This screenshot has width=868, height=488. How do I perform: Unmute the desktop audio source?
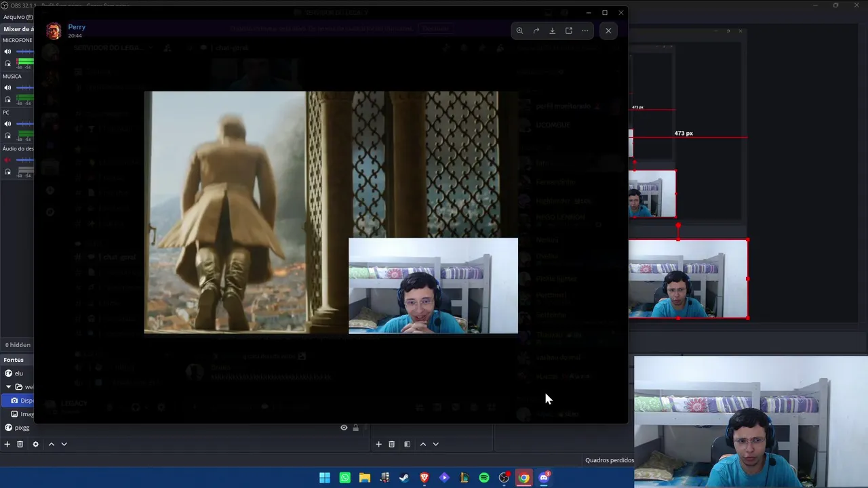pos(8,160)
